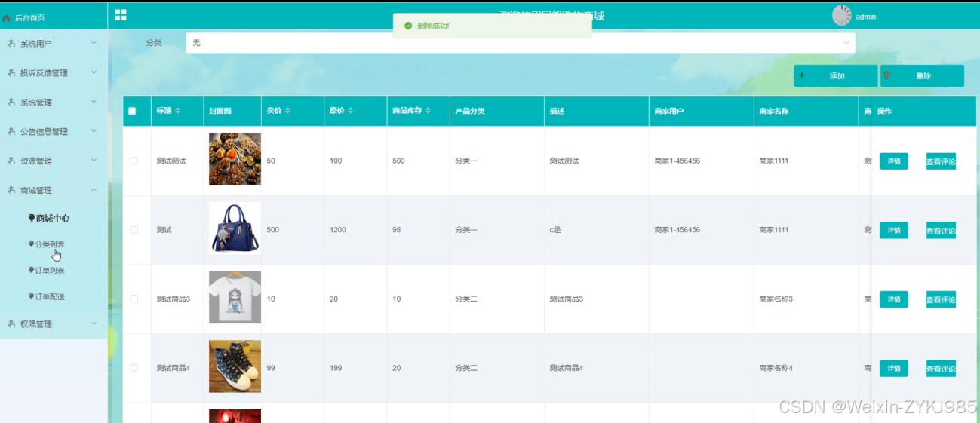Click the 删除成功! notification text
The height and width of the screenshot is (423, 980).
click(433, 26)
